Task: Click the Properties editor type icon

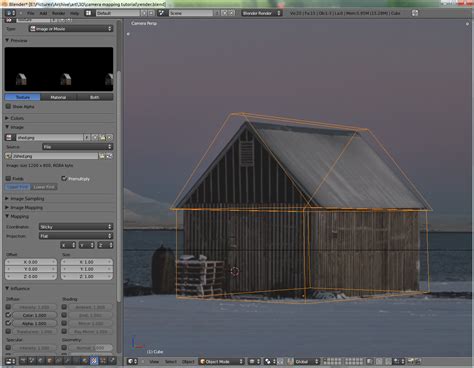Action: click(10, 361)
